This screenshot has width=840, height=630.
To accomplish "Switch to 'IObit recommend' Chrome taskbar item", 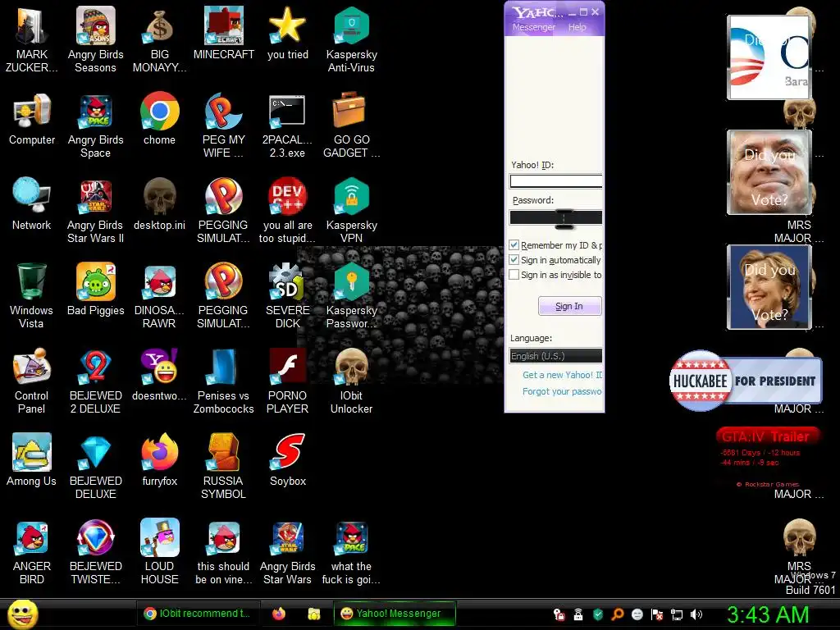I will pyautogui.click(x=197, y=614).
